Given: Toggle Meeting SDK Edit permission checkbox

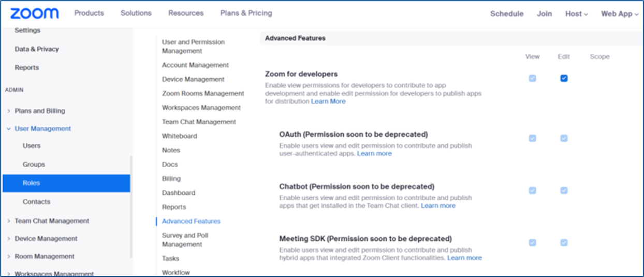Looking at the screenshot, I should tap(564, 242).
